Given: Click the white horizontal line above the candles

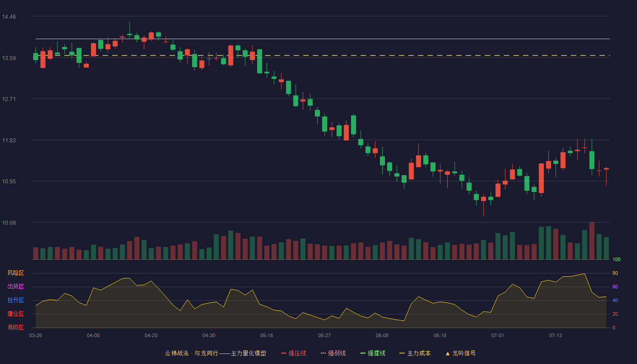Looking at the screenshot, I should point(323,39).
